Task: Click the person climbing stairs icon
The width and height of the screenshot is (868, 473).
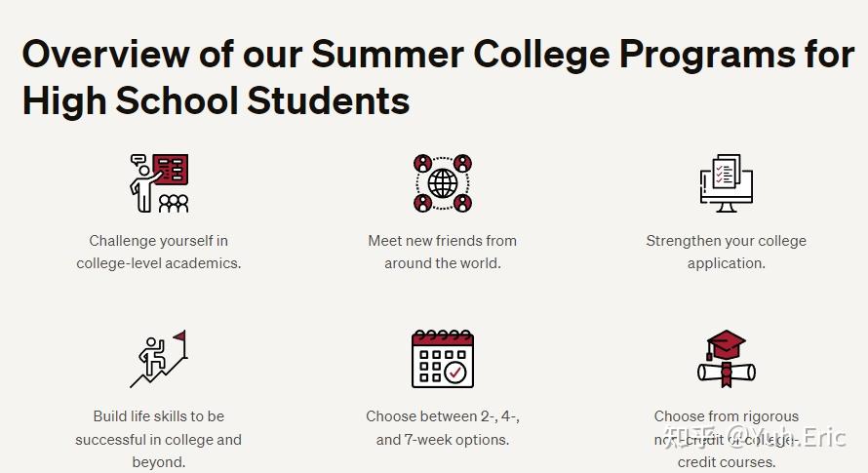Action: tap(159, 359)
